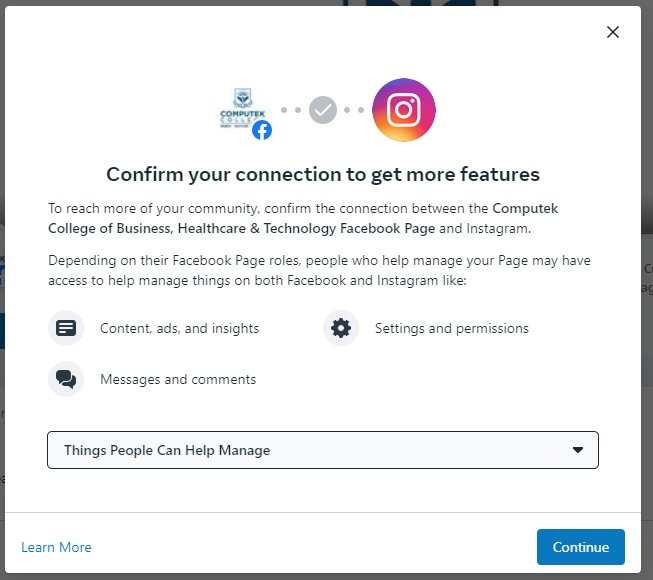Click the blue Facebook badge icon
Screen dimensions: 653x580
(262, 129)
